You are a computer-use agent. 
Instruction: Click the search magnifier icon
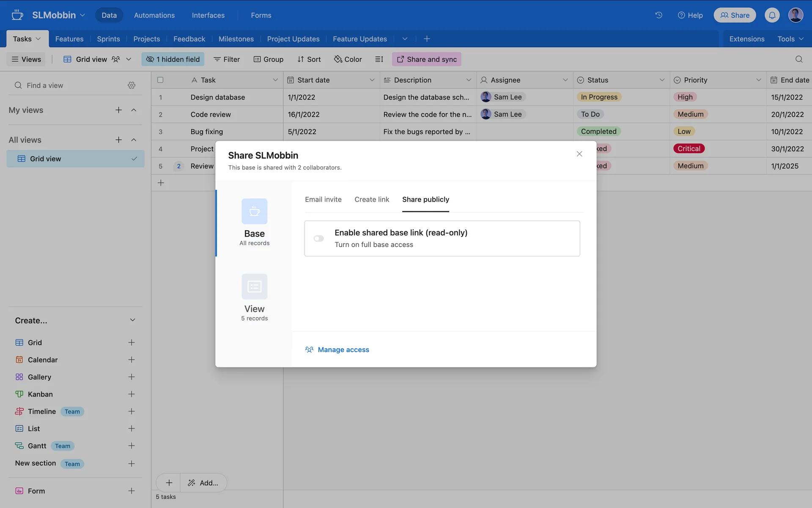point(798,59)
